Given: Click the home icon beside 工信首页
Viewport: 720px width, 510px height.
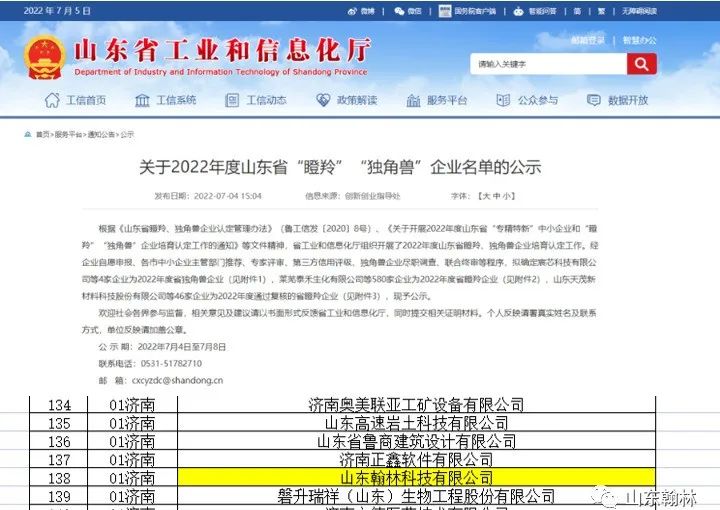Looking at the screenshot, I should (52, 100).
